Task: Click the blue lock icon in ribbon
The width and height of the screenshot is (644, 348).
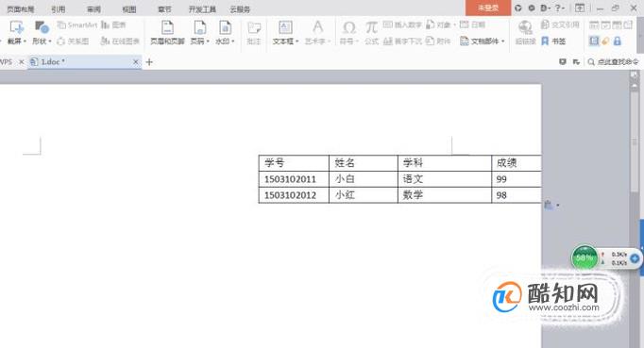Action: tap(618, 41)
